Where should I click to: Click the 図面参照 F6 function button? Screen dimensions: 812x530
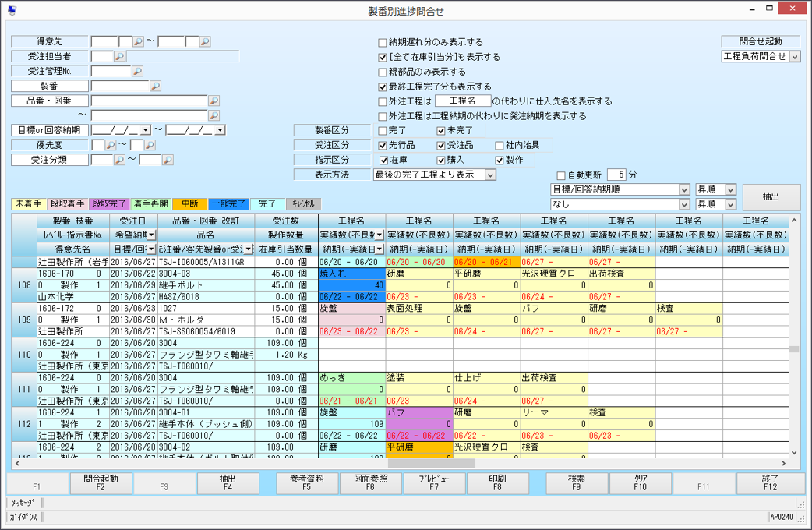[x=370, y=482]
